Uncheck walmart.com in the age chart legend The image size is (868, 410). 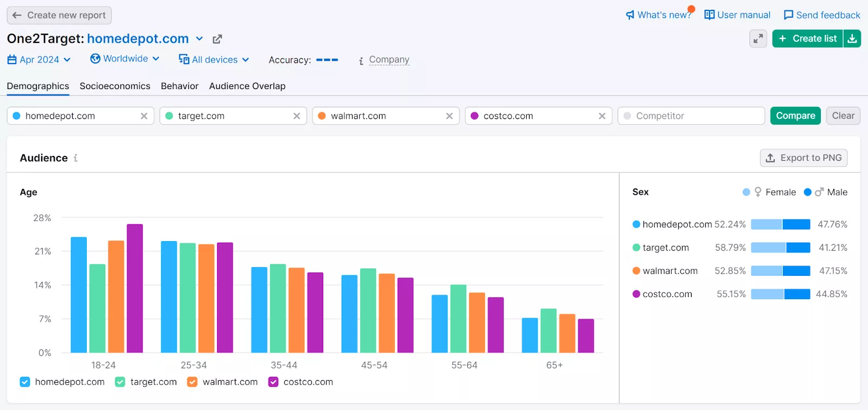(192, 382)
